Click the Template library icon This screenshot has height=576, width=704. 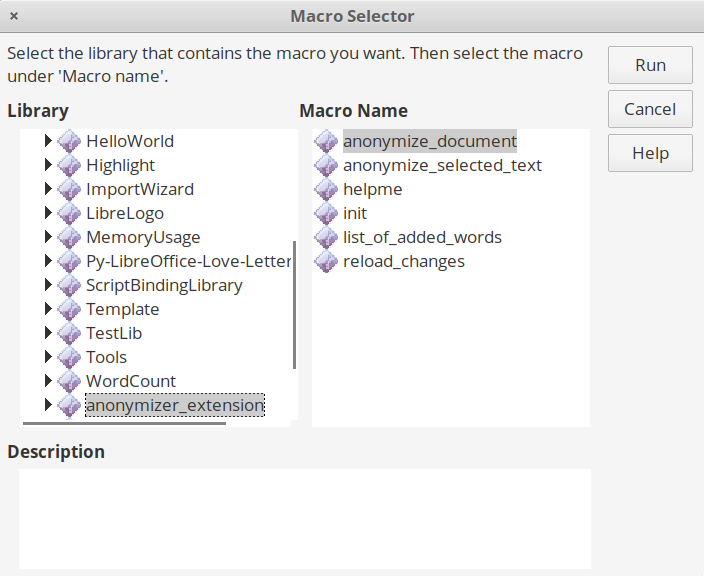pyautogui.click(x=69, y=309)
